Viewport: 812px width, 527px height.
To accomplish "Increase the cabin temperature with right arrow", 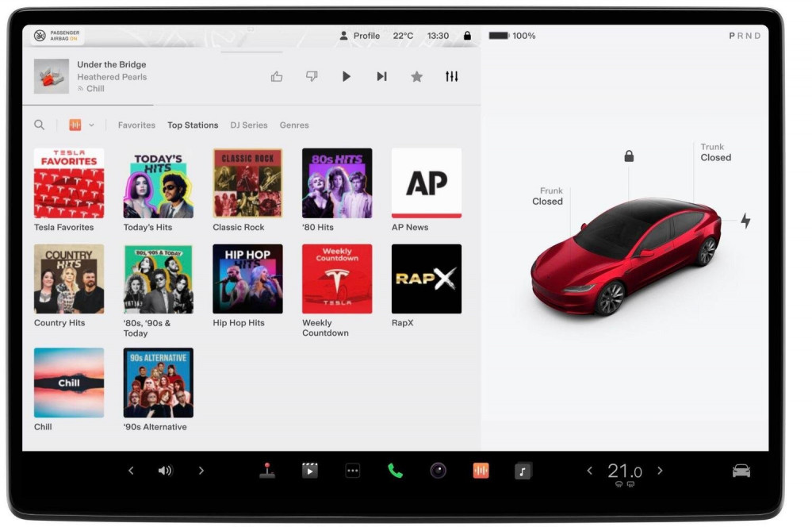I will pyautogui.click(x=660, y=471).
